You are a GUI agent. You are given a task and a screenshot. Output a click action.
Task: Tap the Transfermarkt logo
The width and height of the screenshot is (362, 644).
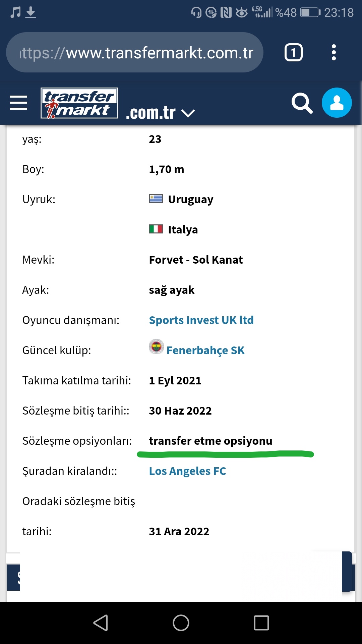(x=79, y=103)
